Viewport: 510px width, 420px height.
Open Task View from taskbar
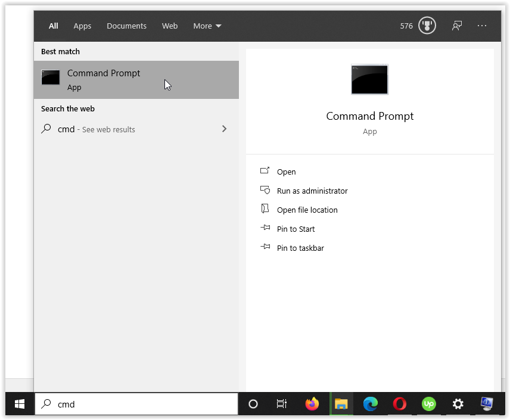pyautogui.click(x=282, y=404)
